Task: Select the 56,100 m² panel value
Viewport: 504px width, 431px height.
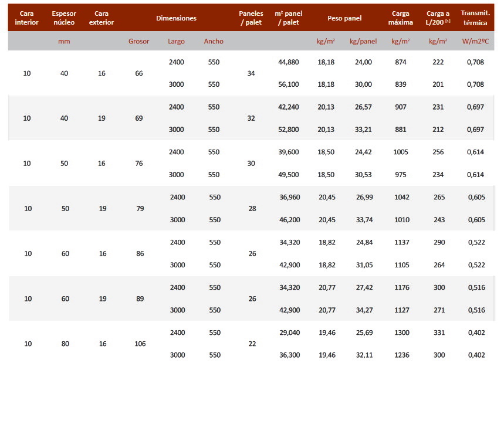Action: click(x=289, y=84)
